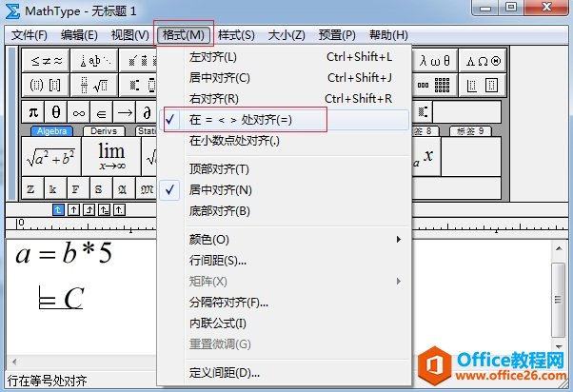Choose 内联公式(I) menu entry
The height and width of the screenshot is (392, 573).
(x=284, y=323)
